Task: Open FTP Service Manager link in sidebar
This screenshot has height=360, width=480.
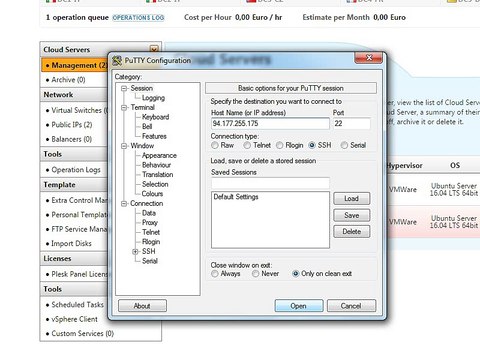Action: [79, 229]
